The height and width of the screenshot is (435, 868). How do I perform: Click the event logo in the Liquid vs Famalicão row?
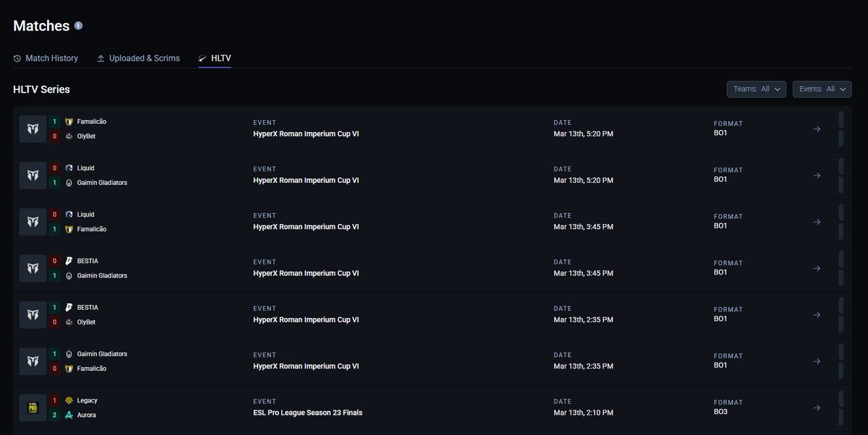click(x=33, y=222)
